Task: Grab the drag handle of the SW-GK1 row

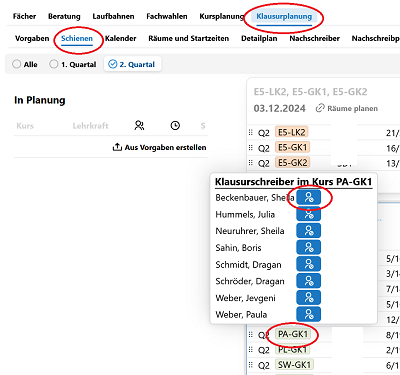Action: 251,365
